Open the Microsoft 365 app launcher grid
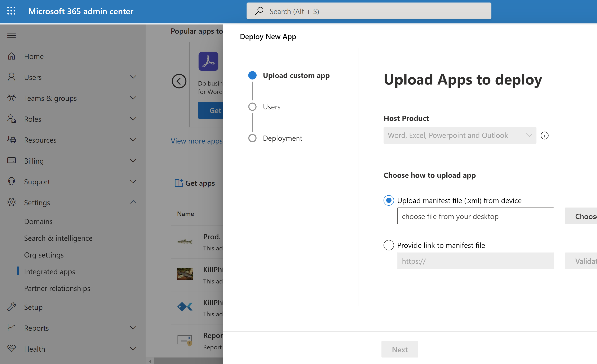Viewport: 597px width, 364px height. click(x=11, y=11)
